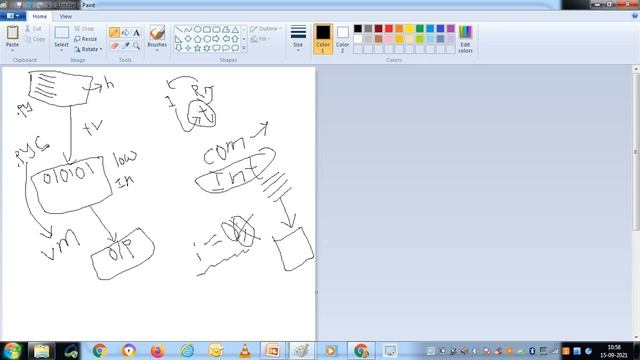Viewport: 640px width, 360px height.
Task: Click the Resize button
Action: (86, 39)
